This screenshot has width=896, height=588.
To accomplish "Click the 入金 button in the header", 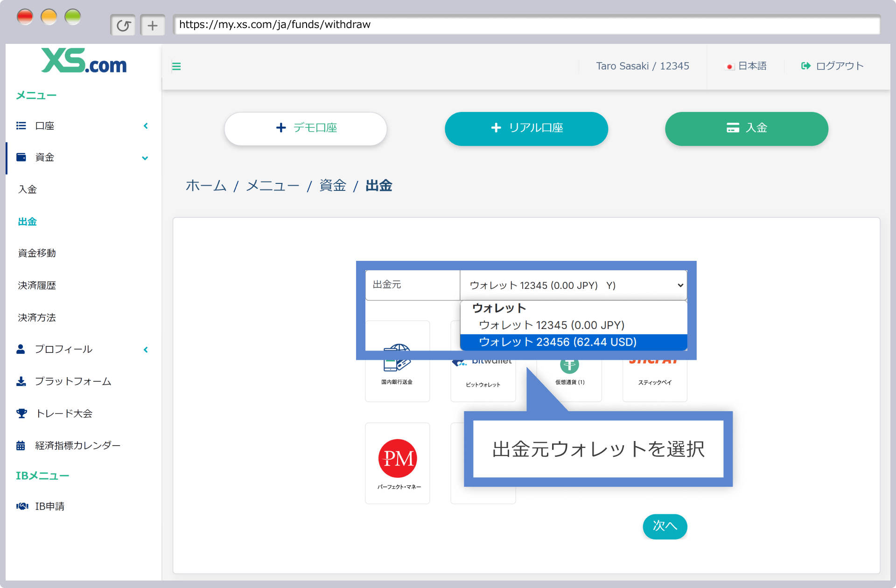I will pos(747,128).
